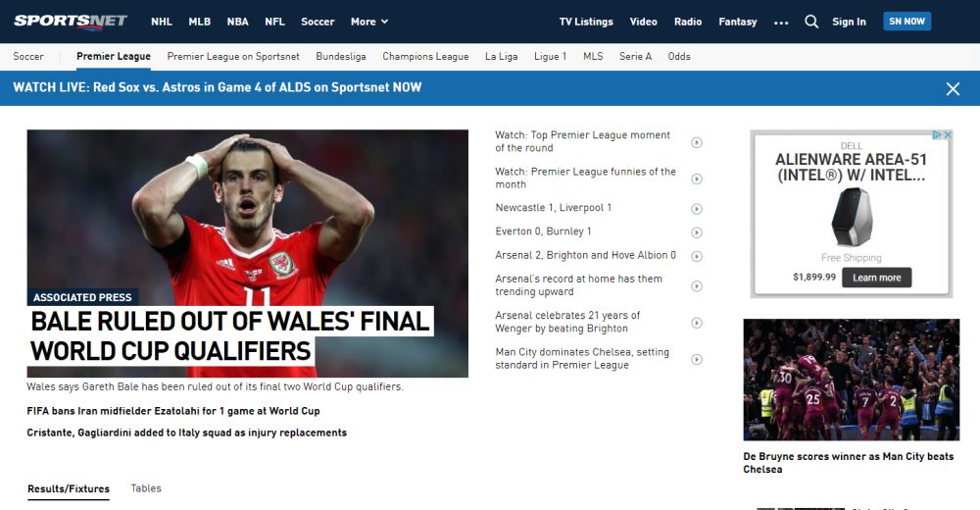Click Wales says Gareth Bale summary text
The width and height of the screenshot is (980, 510).
tap(215, 386)
